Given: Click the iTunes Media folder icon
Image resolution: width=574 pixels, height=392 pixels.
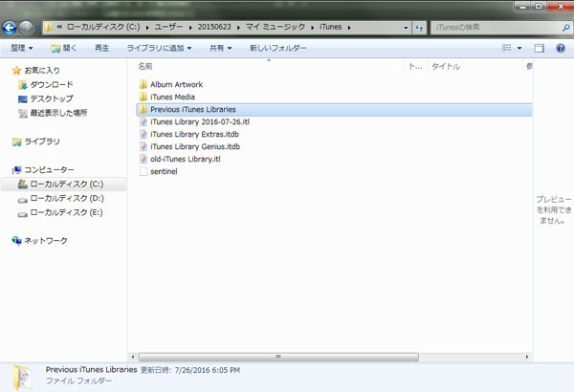Looking at the screenshot, I should 143,97.
